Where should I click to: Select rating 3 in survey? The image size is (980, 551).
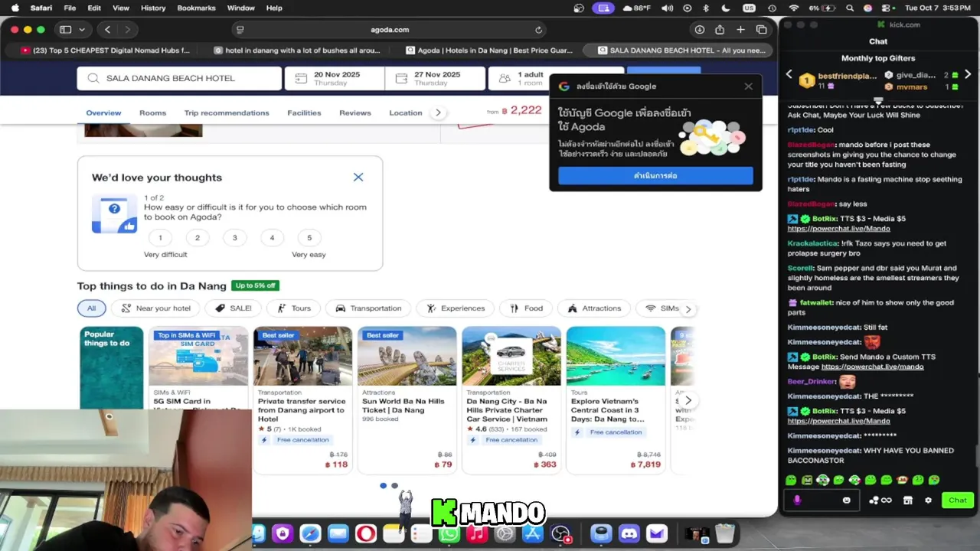click(234, 237)
